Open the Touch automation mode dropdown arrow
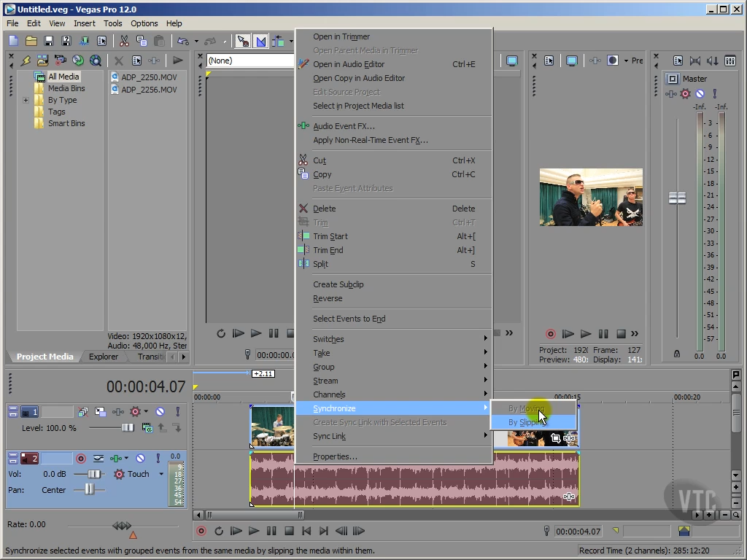This screenshot has height=560, width=747. pyautogui.click(x=161, y=474)
